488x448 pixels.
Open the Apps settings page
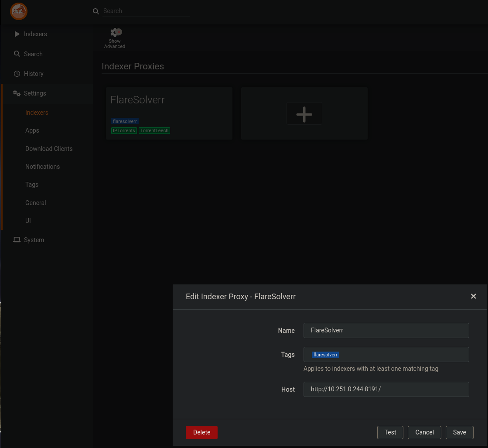32,130
